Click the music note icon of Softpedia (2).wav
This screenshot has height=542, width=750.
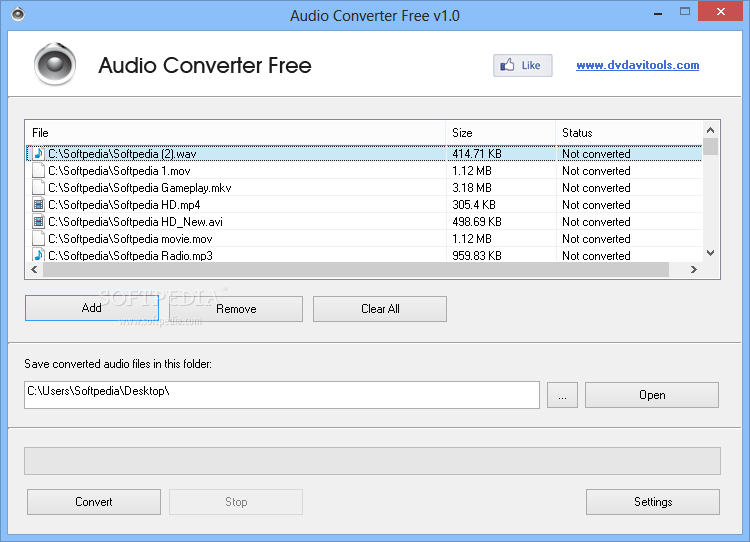(38, 154)
